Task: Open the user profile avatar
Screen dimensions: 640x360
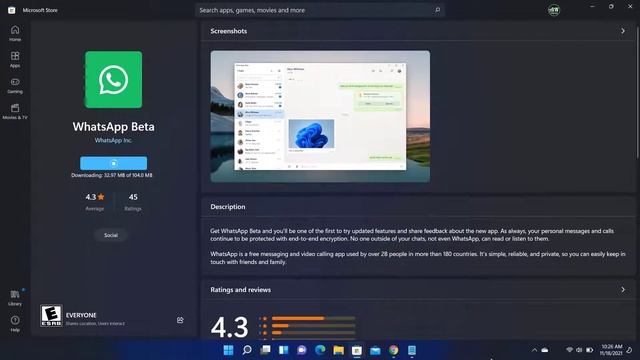Action: tap(553, 10)
